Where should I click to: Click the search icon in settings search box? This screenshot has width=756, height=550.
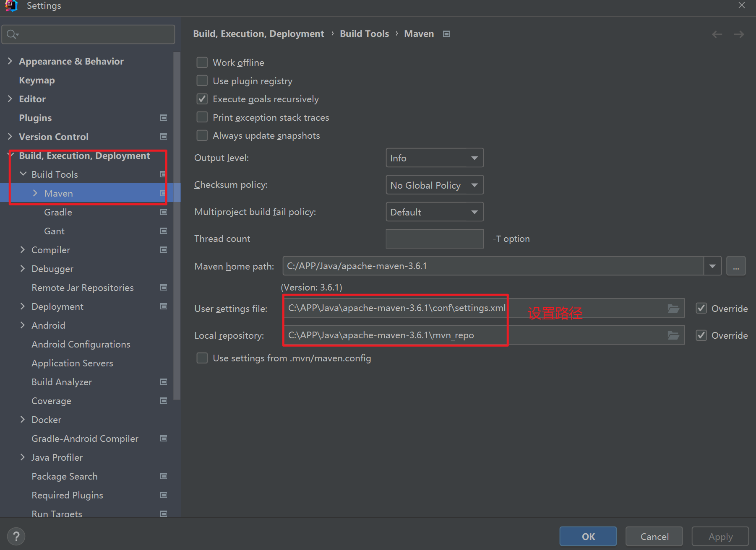click(x=12, y=34)
